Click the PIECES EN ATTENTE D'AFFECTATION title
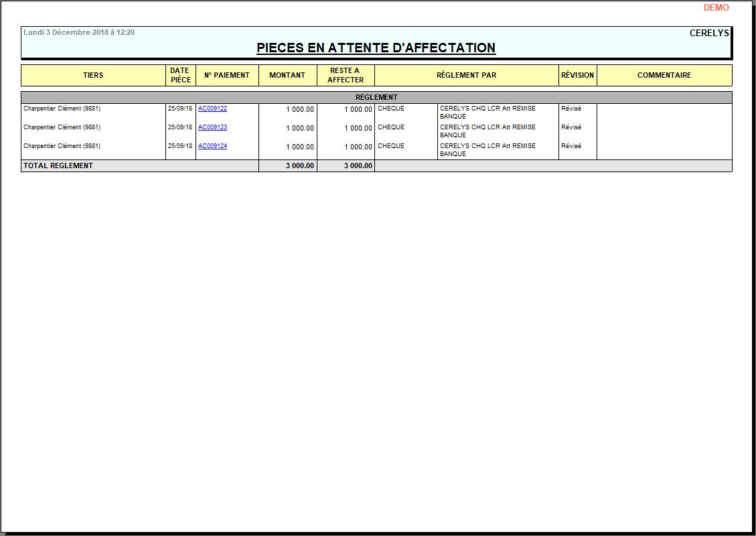Viewport: 756px width, 536px height. coord(376,48)
